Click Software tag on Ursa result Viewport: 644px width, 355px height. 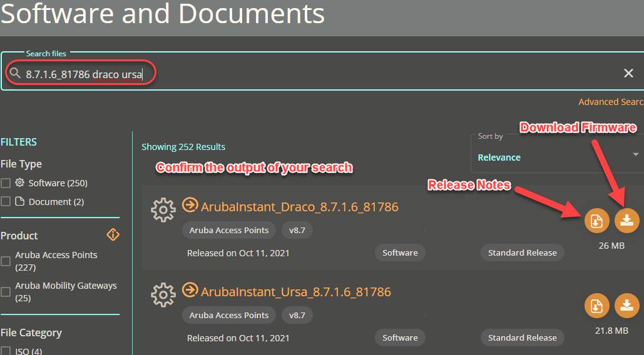(x=400, y=337)
